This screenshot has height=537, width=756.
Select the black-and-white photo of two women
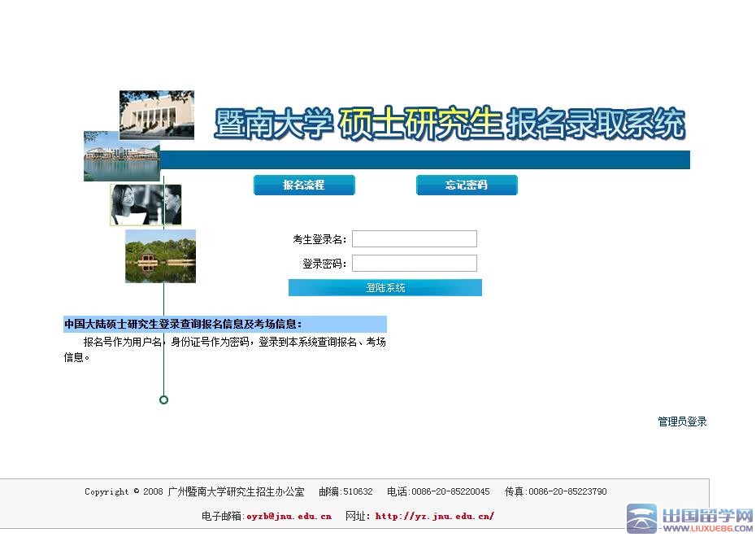(146, 204)
